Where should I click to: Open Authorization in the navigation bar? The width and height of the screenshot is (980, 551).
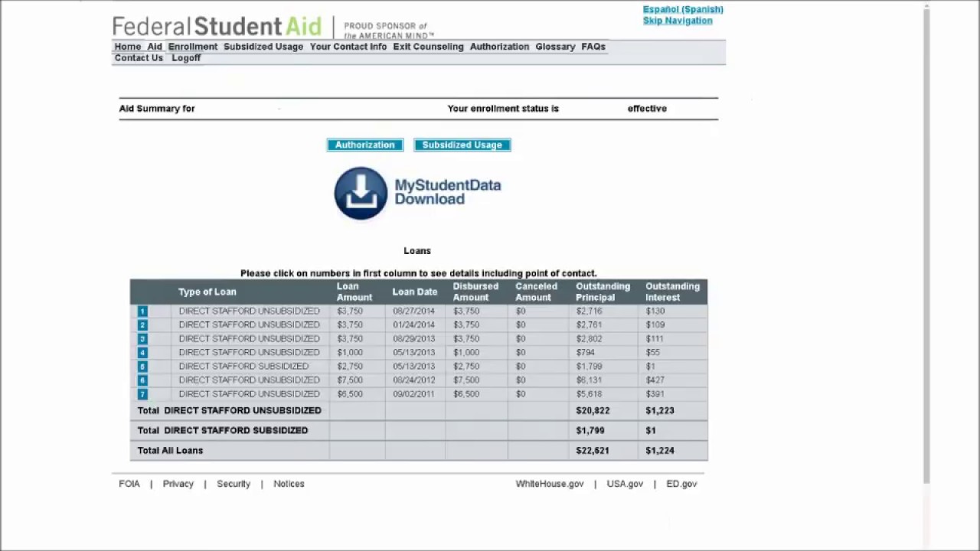point(499,47)
